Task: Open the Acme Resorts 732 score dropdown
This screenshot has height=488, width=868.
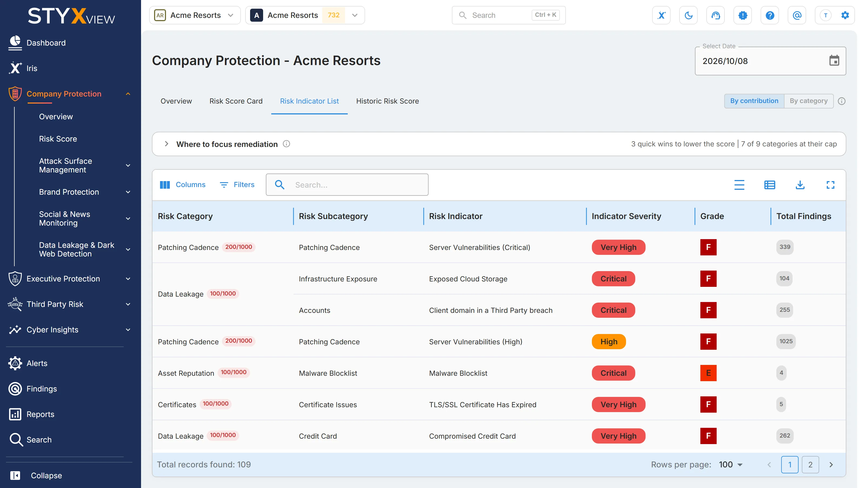Action: (x=305, y=15)
